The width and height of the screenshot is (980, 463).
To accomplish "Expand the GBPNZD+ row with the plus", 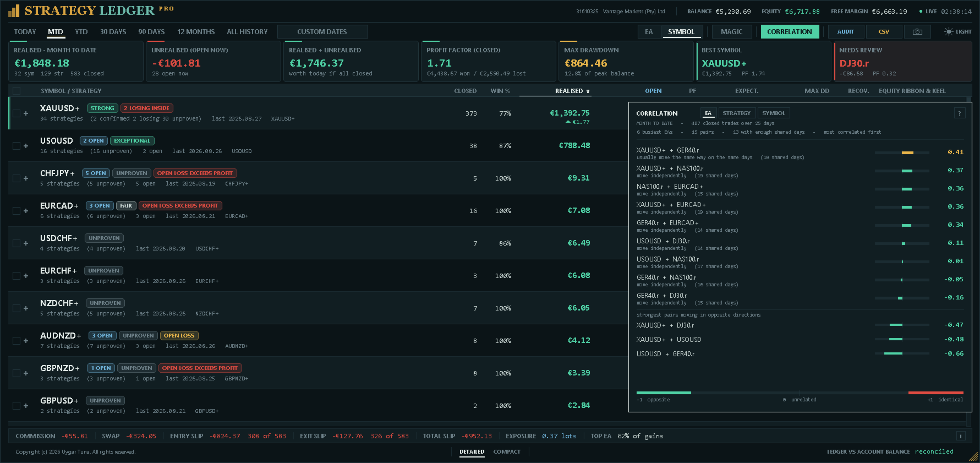I will click(x=26, y=373).
